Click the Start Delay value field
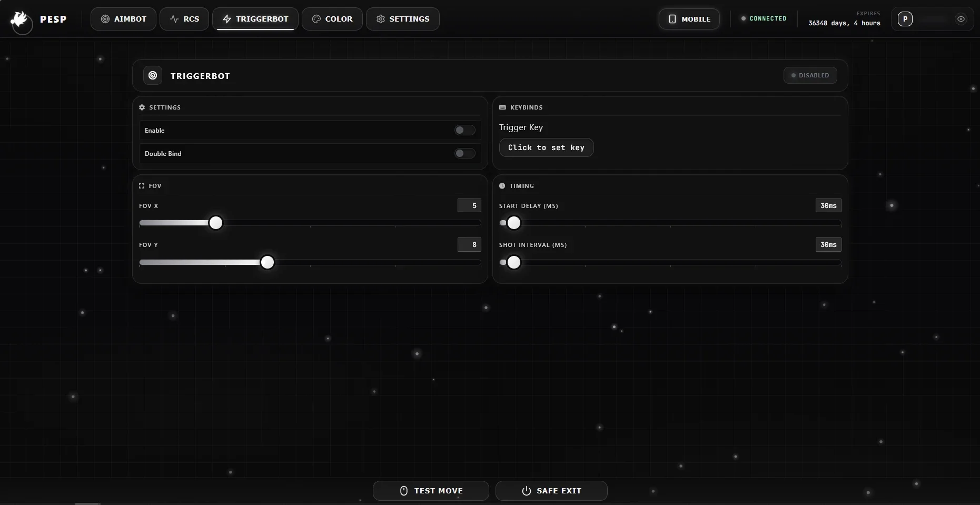The image size is (980, 505). pos(828,205)
